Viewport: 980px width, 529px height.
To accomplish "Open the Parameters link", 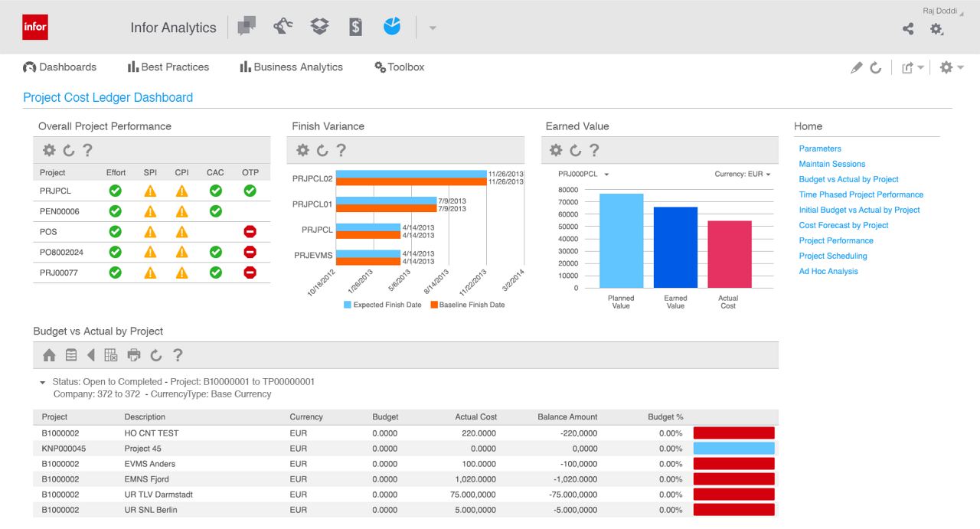I will tap(820, 149).
